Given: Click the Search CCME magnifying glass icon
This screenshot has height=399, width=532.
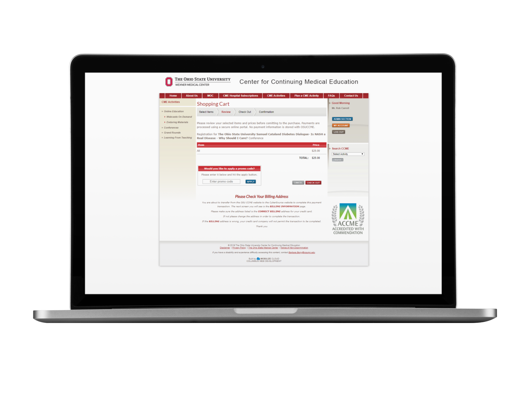Looking at the screenshot, I should coord(338,160).
